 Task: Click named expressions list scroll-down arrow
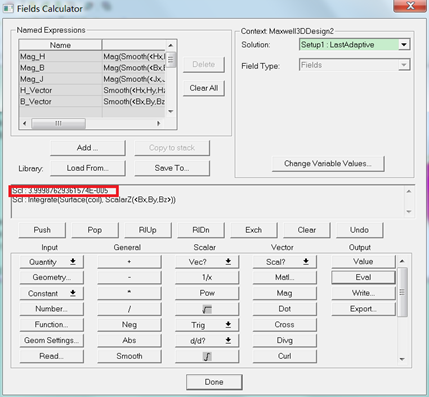pyautogui.click(x=171, y=111)
